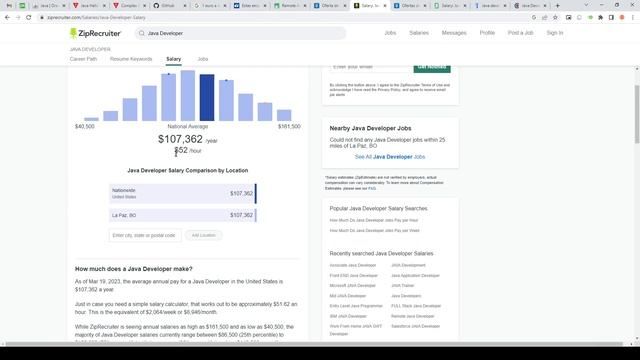Open Microsoft JAVA Developer link

pos(352,286)
